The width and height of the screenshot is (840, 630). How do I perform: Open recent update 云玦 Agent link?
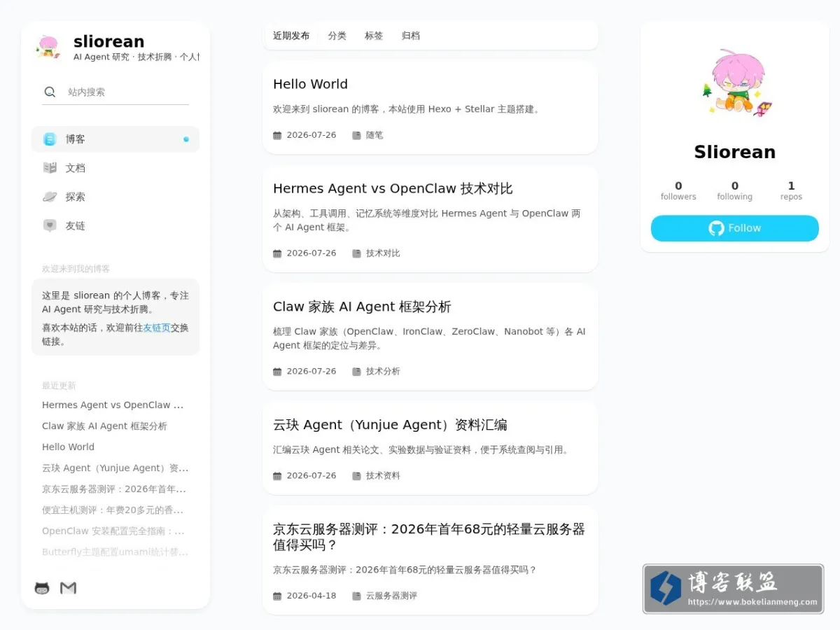[x=115, y=468]
